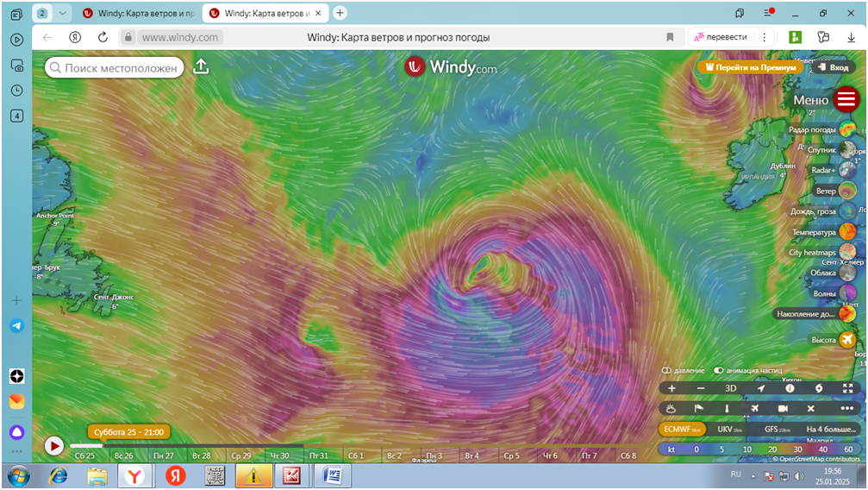Jump to Вс 26 on timeline
This screenshot has width=868, height=490.
(x=123, y=455)
